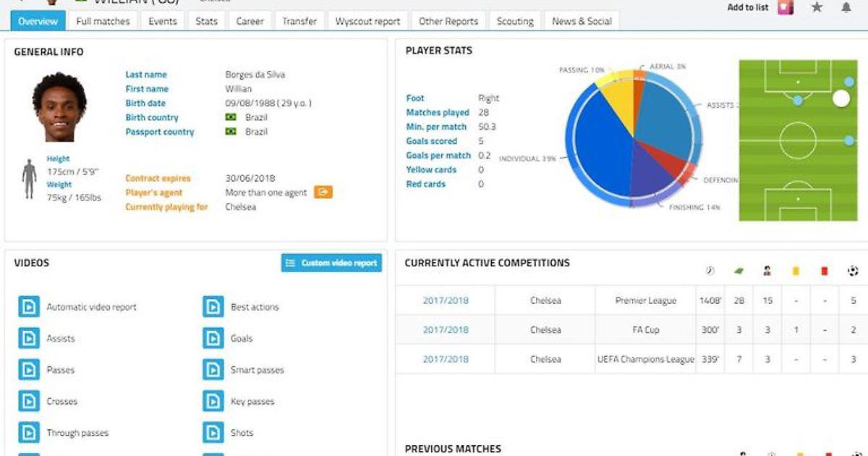Open the Key passes video icon
Screen dimensions: 868x456
(213, 402)
